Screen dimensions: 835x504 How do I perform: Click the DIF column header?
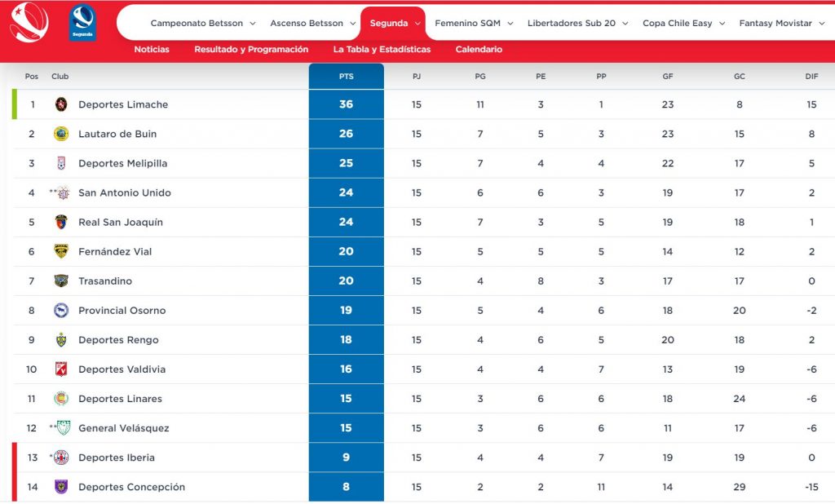[811, 77]
